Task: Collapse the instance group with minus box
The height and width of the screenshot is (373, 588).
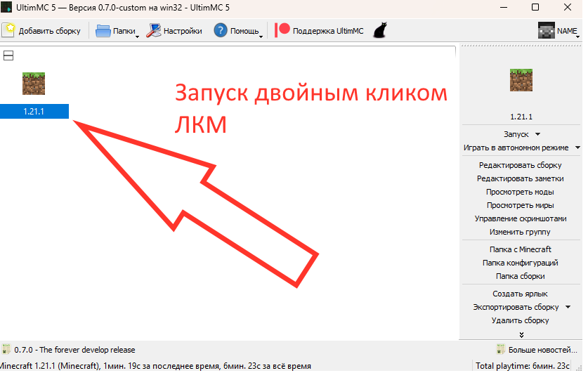Action: 8,56
